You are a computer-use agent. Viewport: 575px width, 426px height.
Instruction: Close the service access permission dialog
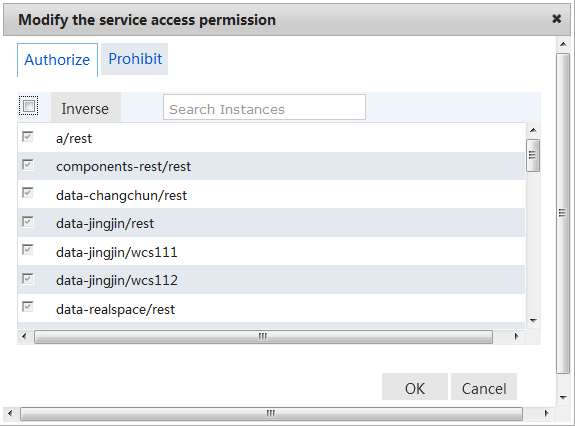coord(556,19)
